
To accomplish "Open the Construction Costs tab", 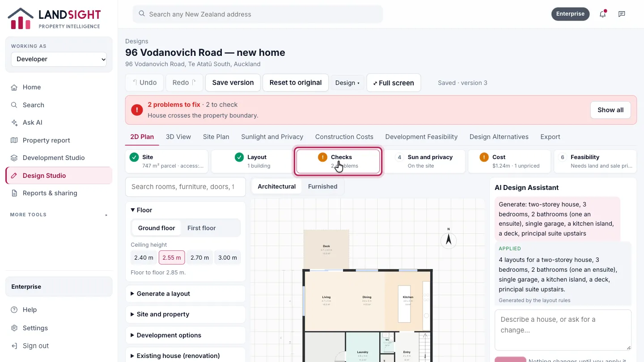I will [x=344, y=137].
